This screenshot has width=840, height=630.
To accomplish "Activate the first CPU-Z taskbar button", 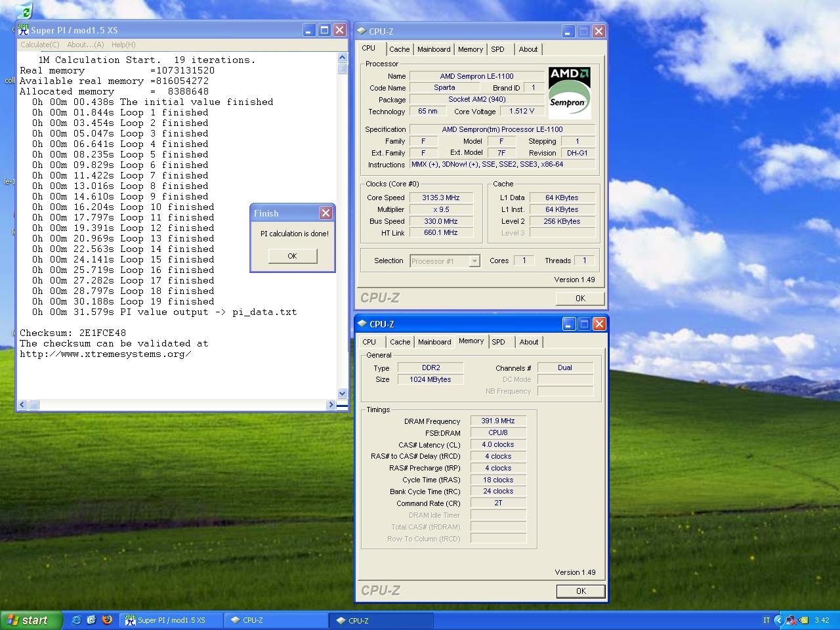I will 276,620.
